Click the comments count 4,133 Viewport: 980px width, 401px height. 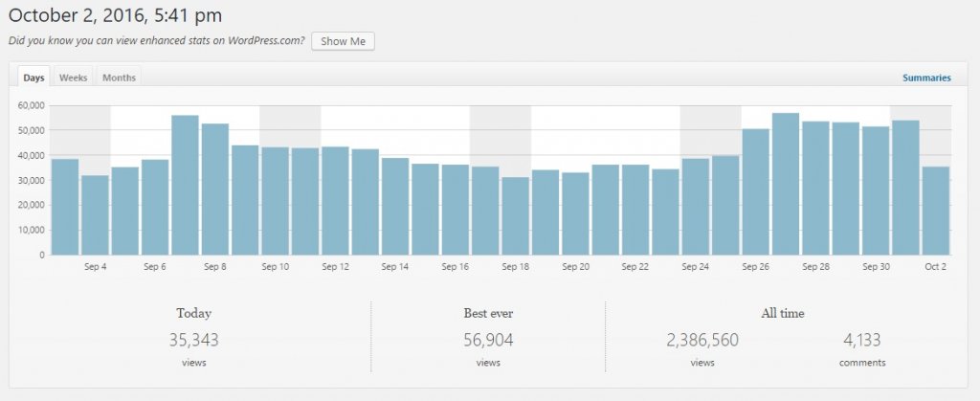pyautogui.click(x=862, y=341)
